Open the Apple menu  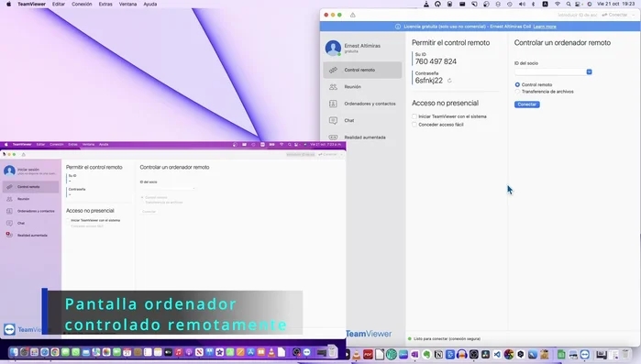click(x=8, y=4)
